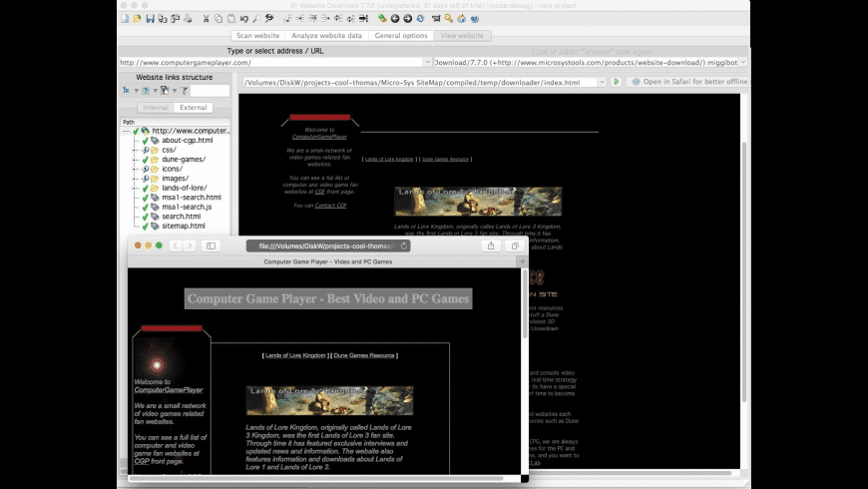
Task: Expand the lands-of-lore/ folder in tree
Action: (133, 188)
